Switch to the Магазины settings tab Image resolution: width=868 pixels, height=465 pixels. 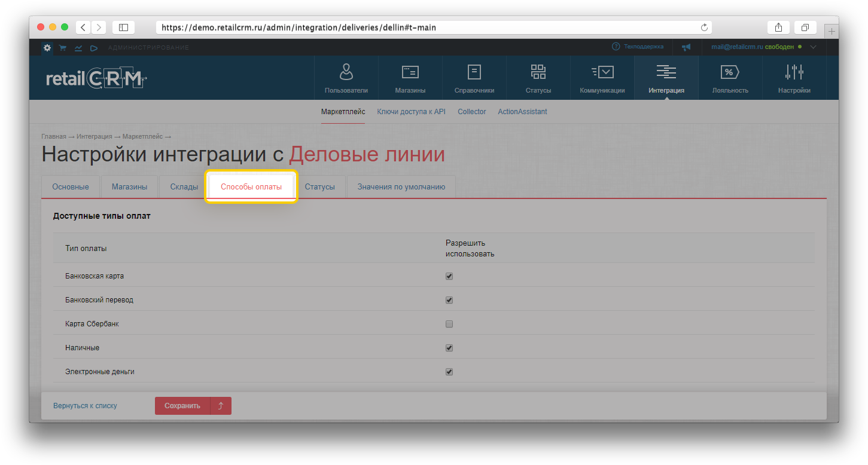pos(129,186)
